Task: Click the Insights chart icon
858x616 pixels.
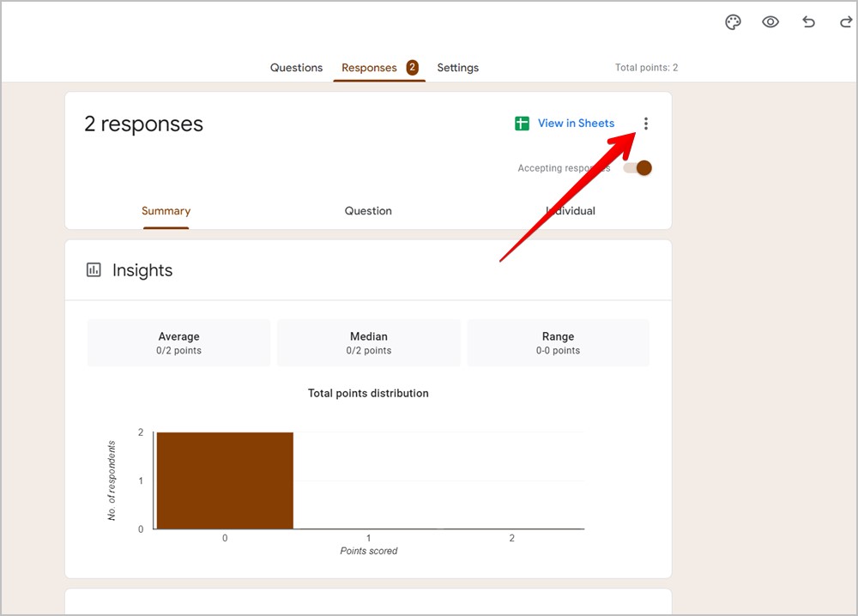Action: point(94,270)
